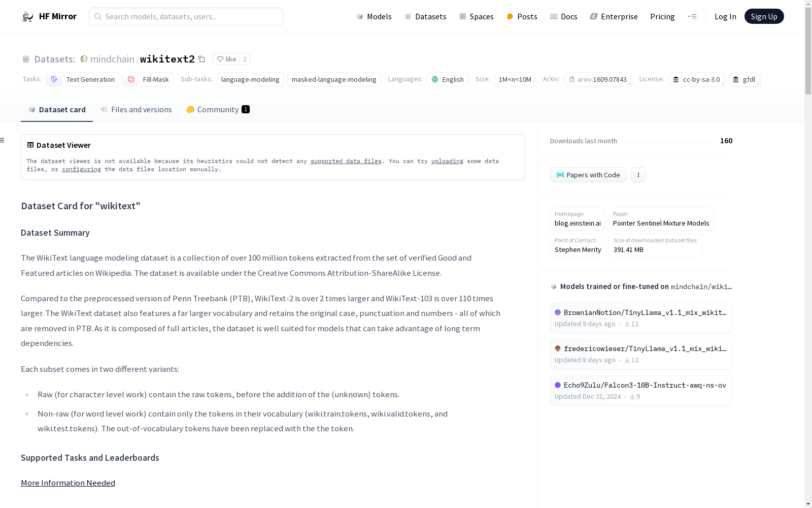
Task: Click the Supported Tasks and Leaderboards heading
Action: coord(90,458)
